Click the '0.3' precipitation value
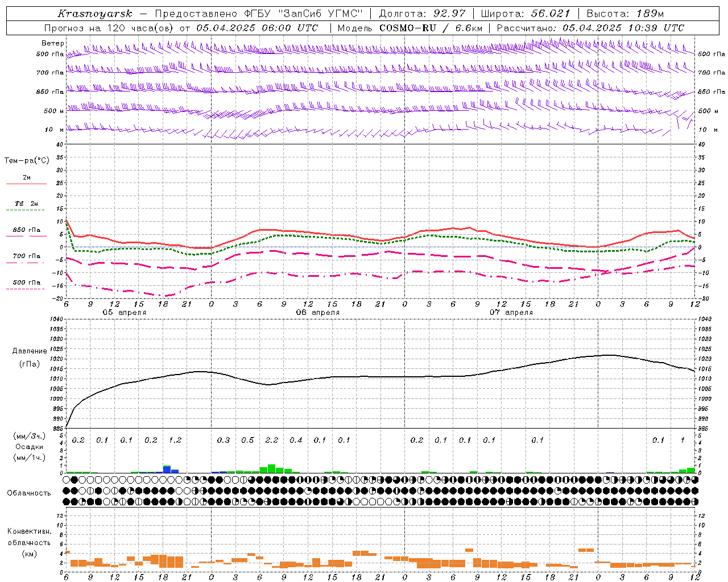728x582 pixels. coord(224,440)
